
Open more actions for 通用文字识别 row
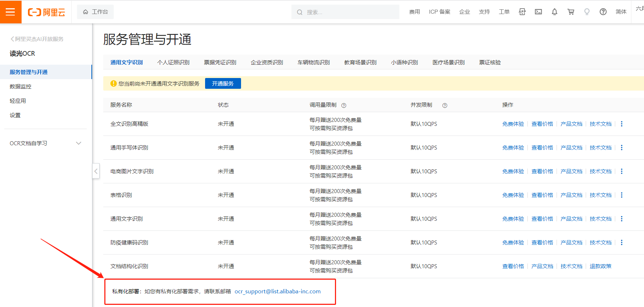(x=621, y=219)
